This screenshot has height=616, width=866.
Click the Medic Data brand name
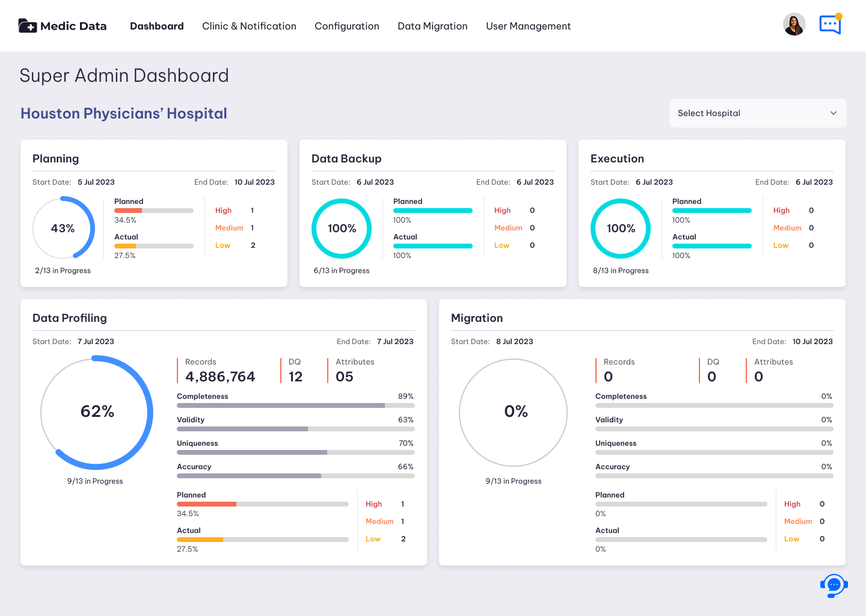[x=73, y=26]
